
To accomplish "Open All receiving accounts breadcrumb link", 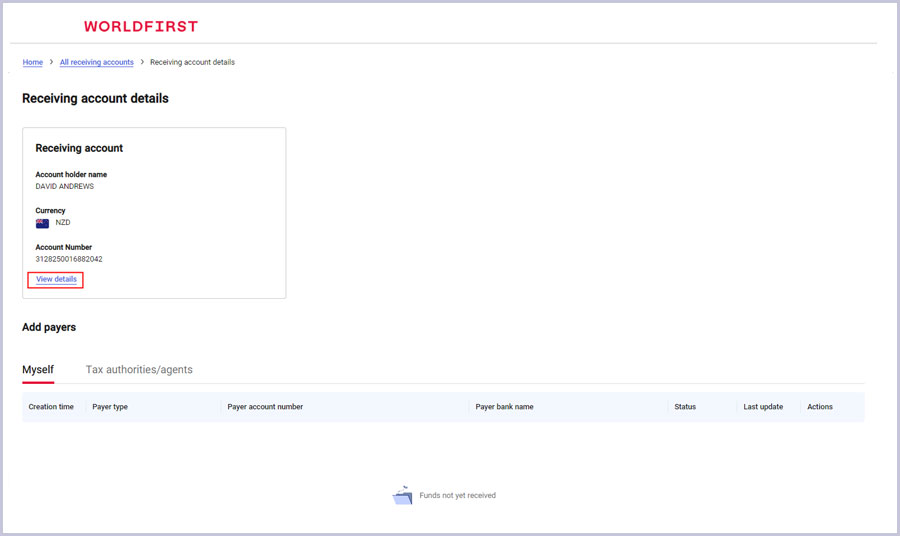I will pyautogui.click(x=96, y=62).
